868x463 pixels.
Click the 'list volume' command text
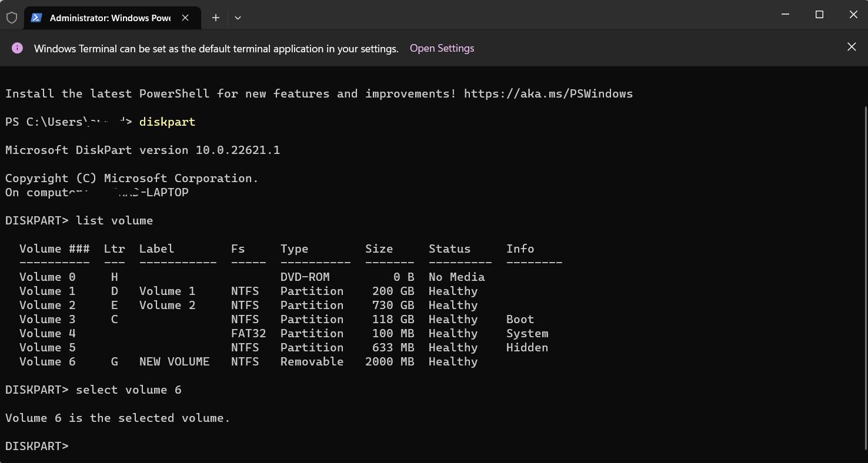click(114, 220)
